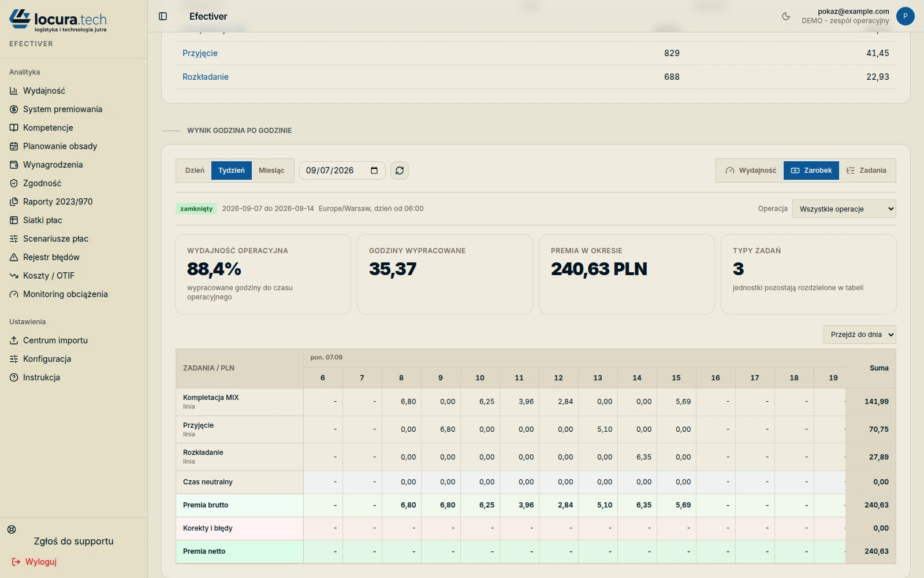Viewport: 924px width, 578px height.
Task: Click Zgłoś do supportu button
Action: [73, 542]
